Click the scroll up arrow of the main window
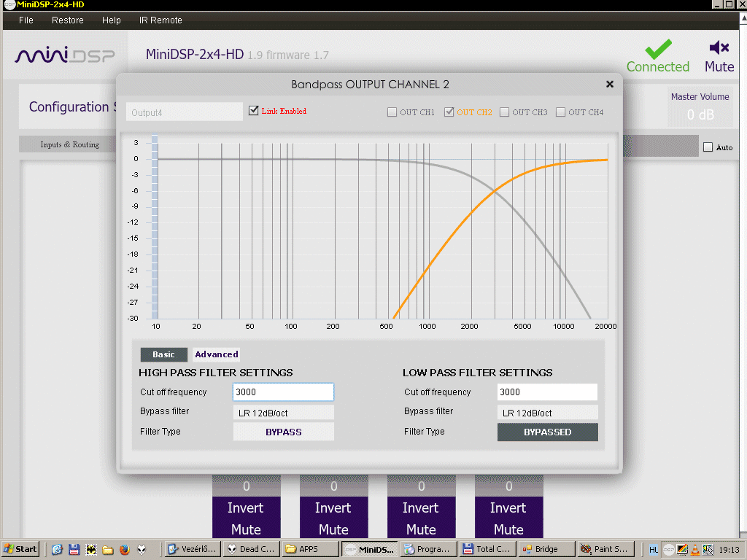Image resolution: width=747 pixels, height=560 pixels. click(x=743, y=17)
